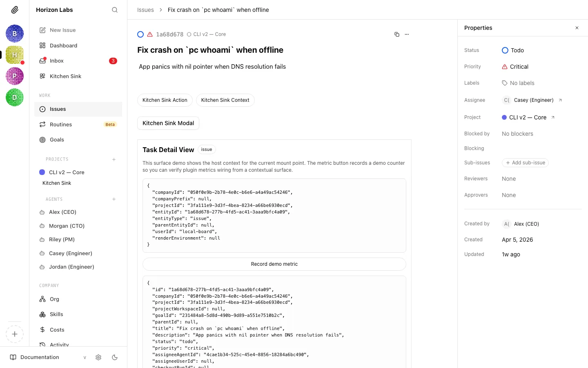Change Project CLI v2 — Core in Properties
This screenshot has width=588, height=368.
point(524,117)
